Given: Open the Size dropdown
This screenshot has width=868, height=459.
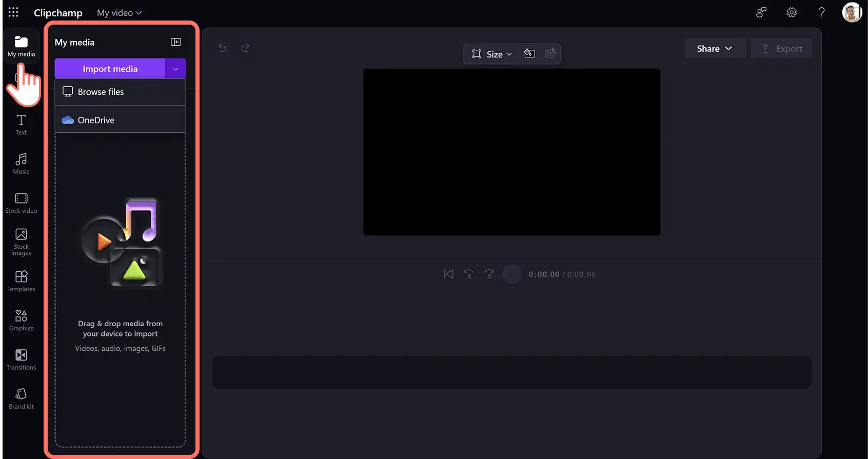Looking at the screenshot, I should coord(491,54).
